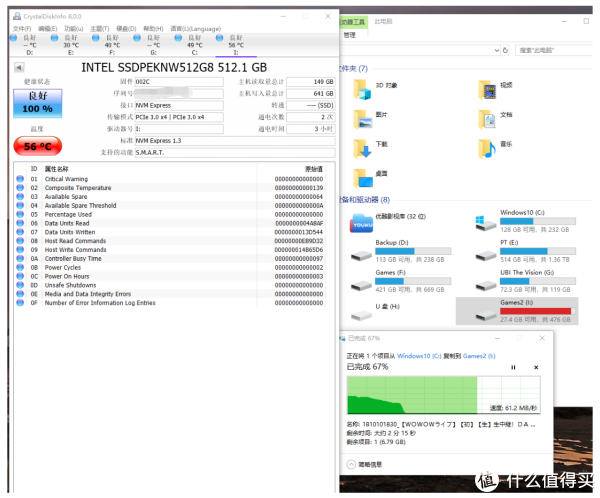Click status dot for Power On Hours
Screen dimensions: 600x498
click(x=20, y=276)
